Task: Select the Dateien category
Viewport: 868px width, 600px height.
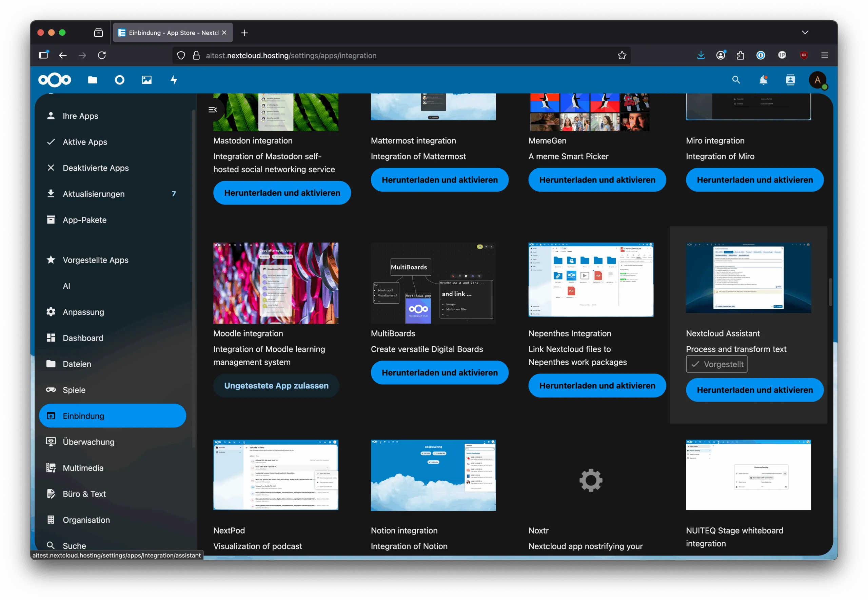Action: pyautogui.click(x=112, y=364)
